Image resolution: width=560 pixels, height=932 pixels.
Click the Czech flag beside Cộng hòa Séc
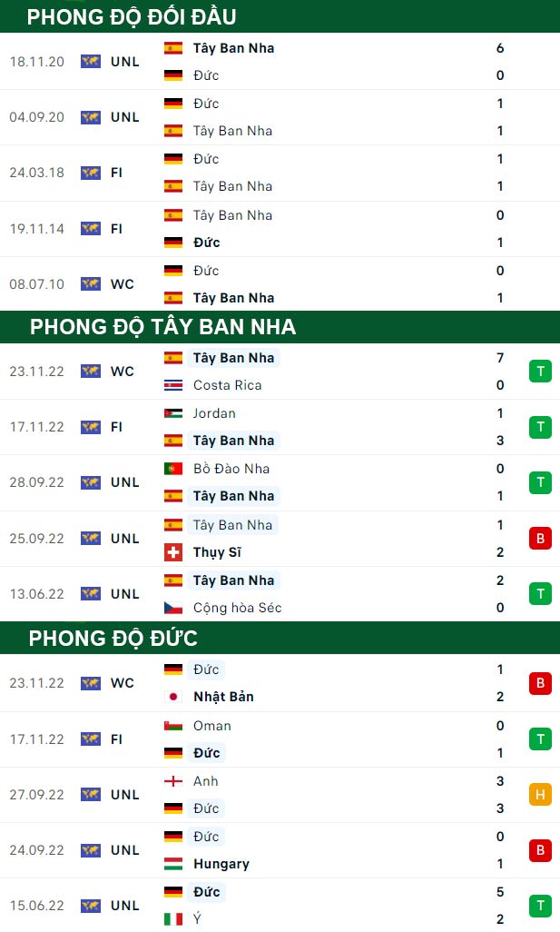coord(173,608)
